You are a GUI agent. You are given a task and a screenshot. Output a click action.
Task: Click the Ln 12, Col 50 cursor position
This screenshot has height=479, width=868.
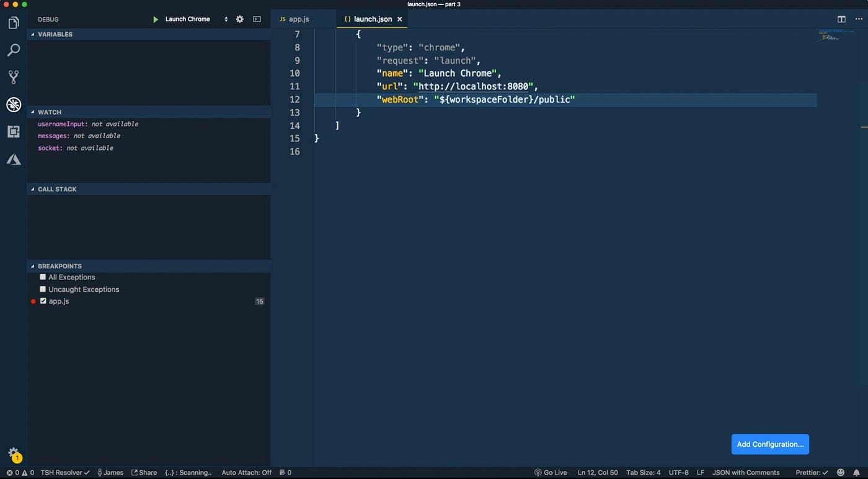click(x=598, y=473)
